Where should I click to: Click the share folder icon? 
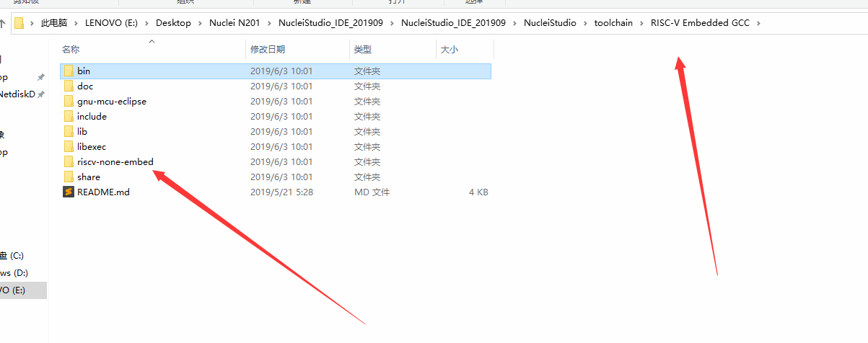click(x=69, y=177)
